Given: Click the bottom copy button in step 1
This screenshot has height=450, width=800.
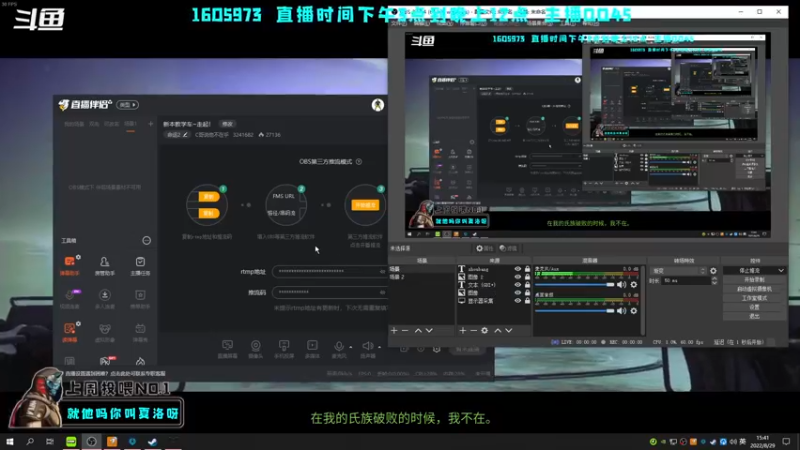Looking at the screenshot, I should (x=208, y=213).
